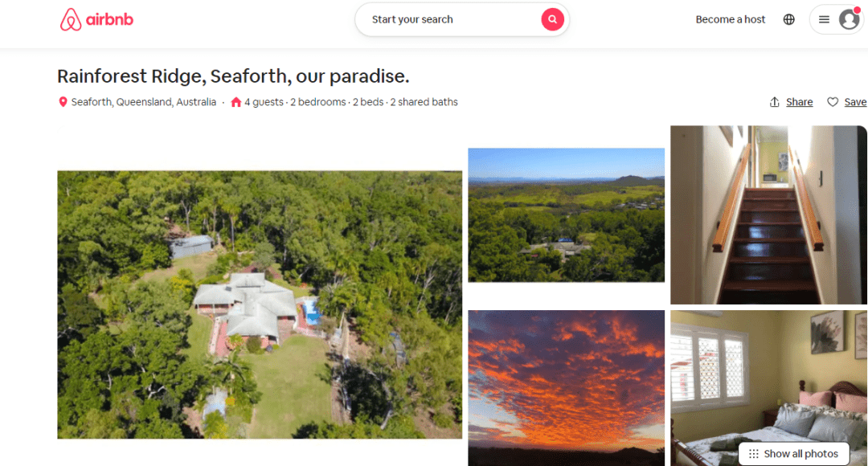
Task: Click the red location pin icon
Action: pos(63,102)
